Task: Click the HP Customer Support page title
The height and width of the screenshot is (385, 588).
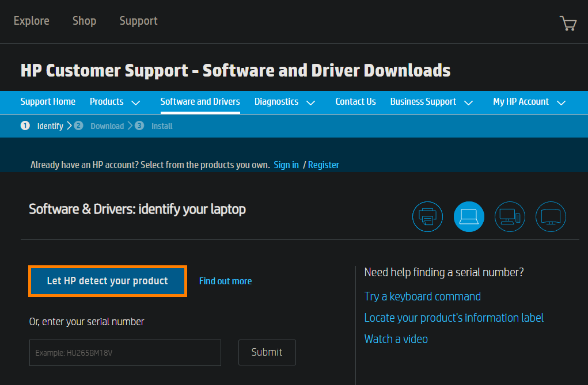Action: pos(236,70)
